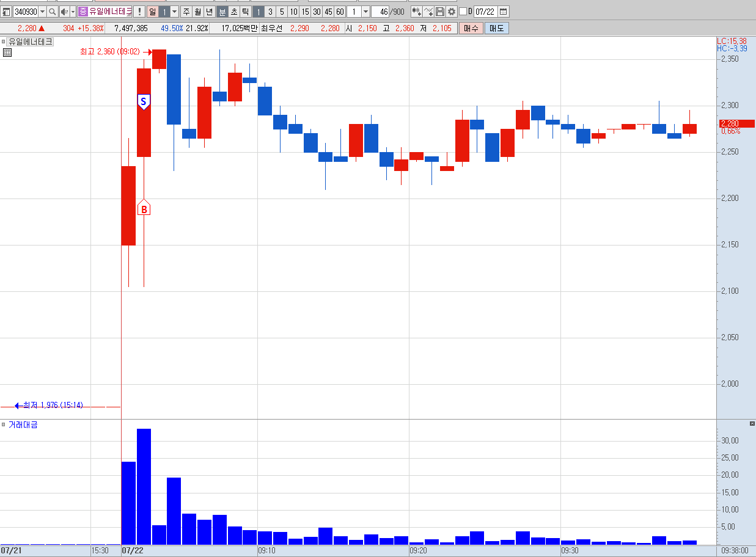The height and width of the screenshot is (557, 756).
Task: Open the calendar date picker icon
Action: coord(504,12)
